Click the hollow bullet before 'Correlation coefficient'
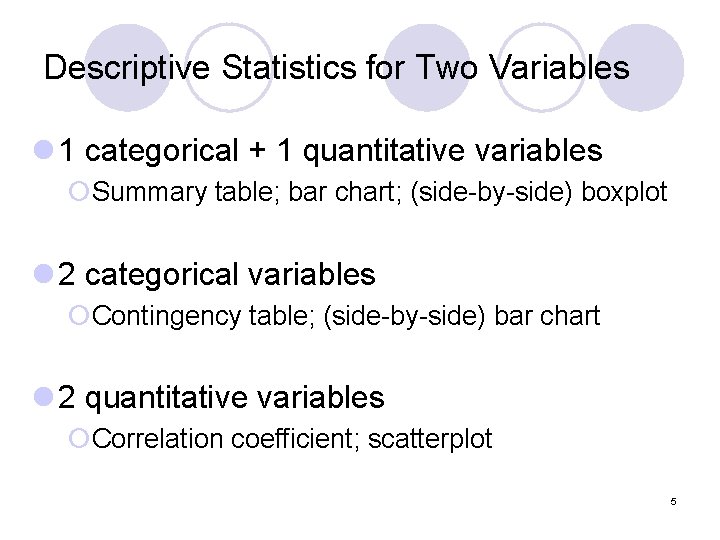The image size is (720, 540). click(81, 440)
